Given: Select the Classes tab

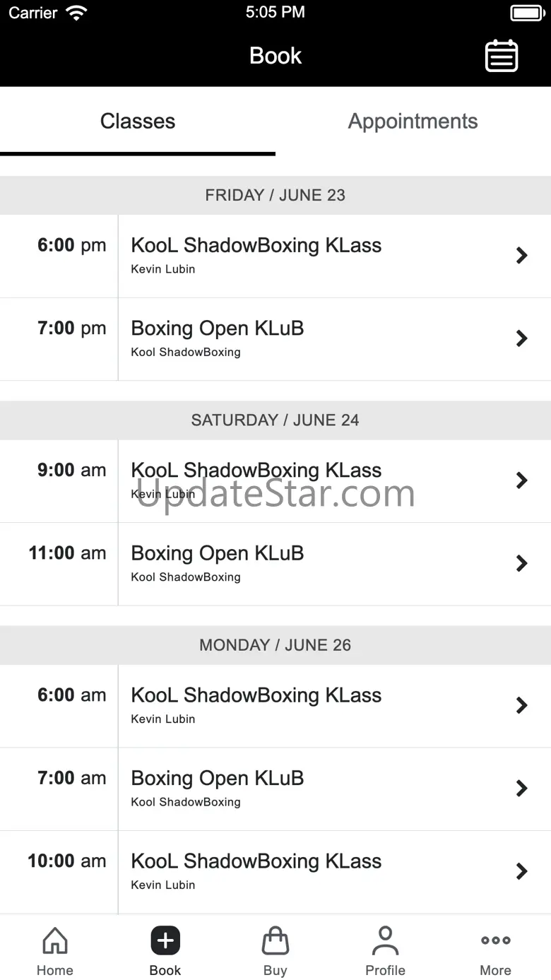Looking at the screenshot, I should pyautogui.click(x=138, y=122).
